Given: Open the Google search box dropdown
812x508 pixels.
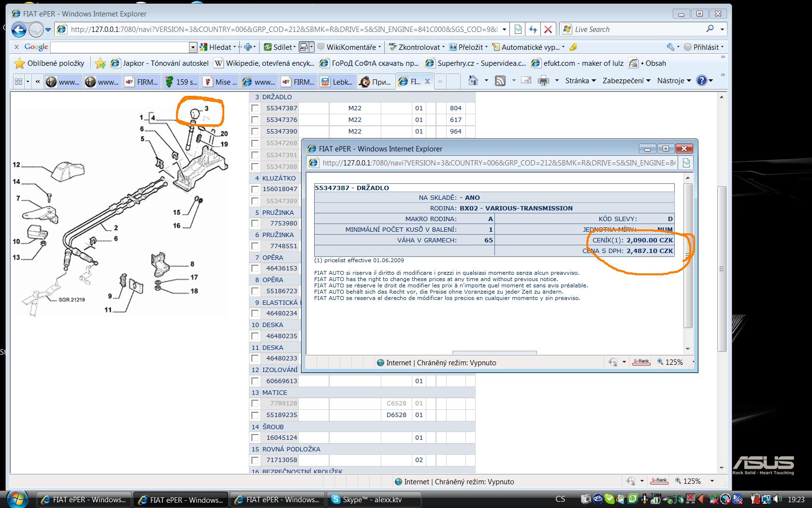Looking at the screenshot, I should tap(193, 47).
